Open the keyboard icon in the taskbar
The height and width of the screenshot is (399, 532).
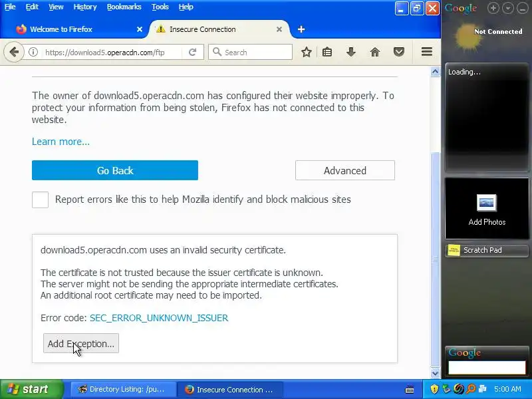tap(410, 390)
